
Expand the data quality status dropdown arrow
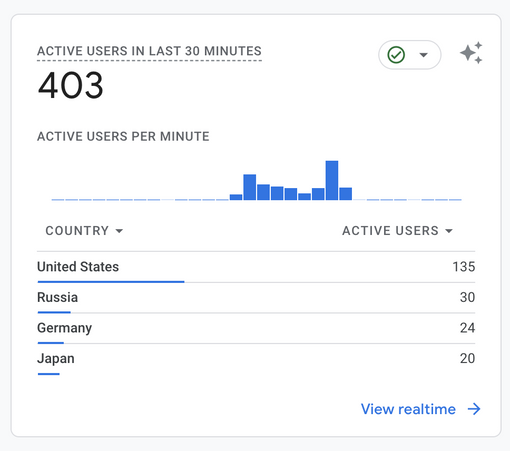pos(423,55)
